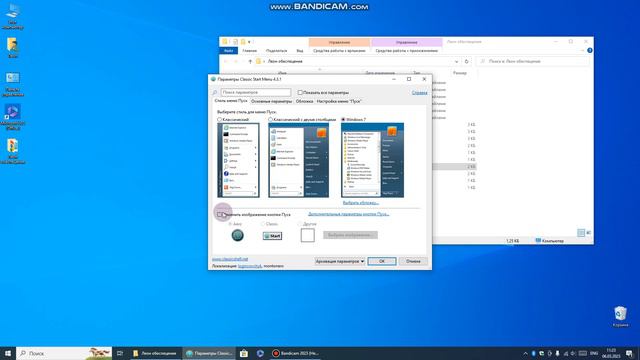The height and width of the screenshot is (360, 640).
Task: Click the disabled 'Выбрать изображение...' button
Action: pos(350,235)
